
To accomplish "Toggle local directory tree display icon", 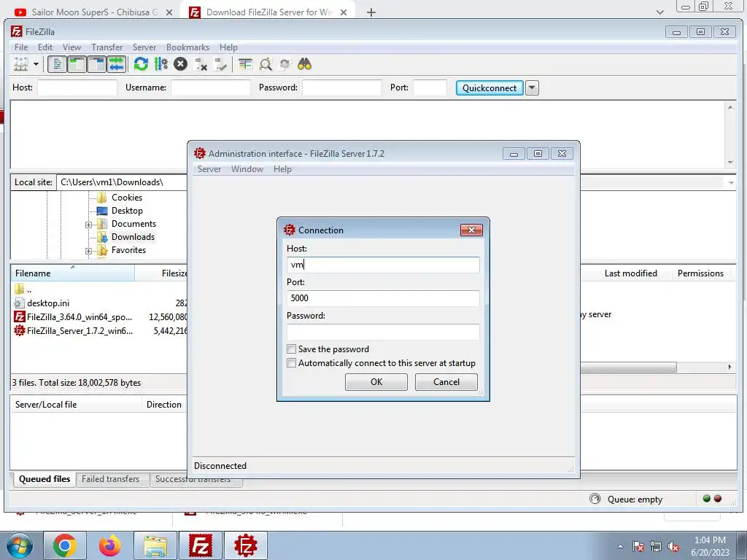I will tap(77, 64).
